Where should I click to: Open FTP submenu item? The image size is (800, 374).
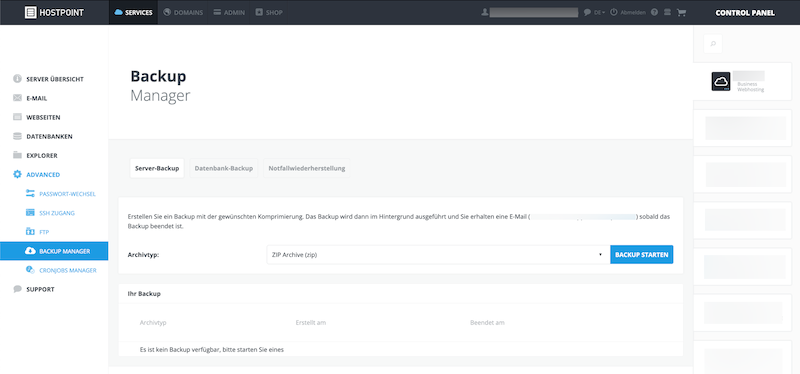pyautogui.click(x=44, y=232)
